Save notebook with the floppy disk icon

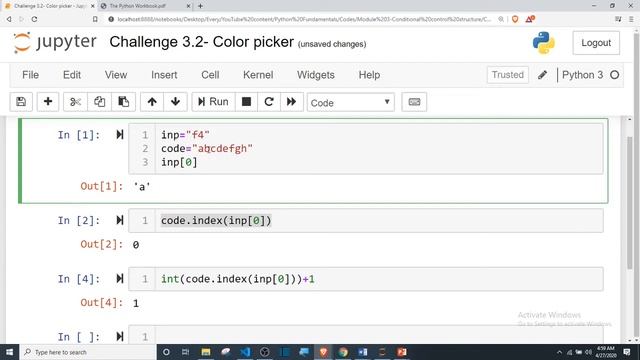tap(21, 102)
